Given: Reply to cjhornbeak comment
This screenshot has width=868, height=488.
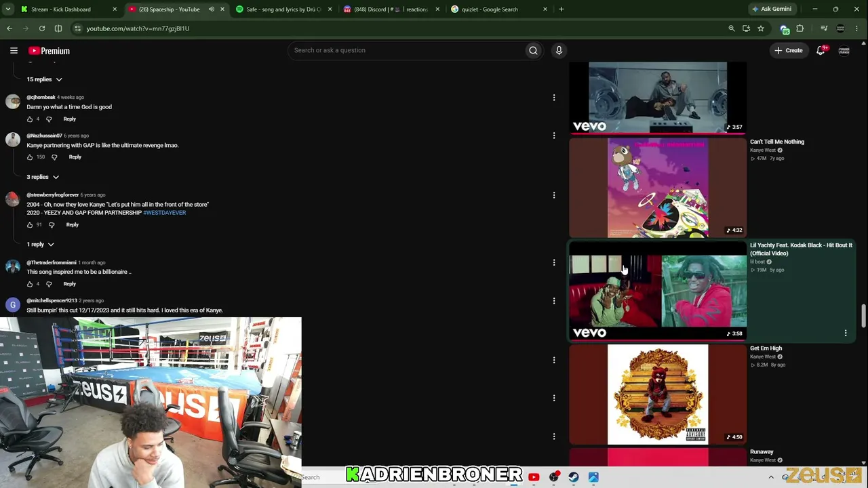Looking at the screenshot, I should pos(69,119).
